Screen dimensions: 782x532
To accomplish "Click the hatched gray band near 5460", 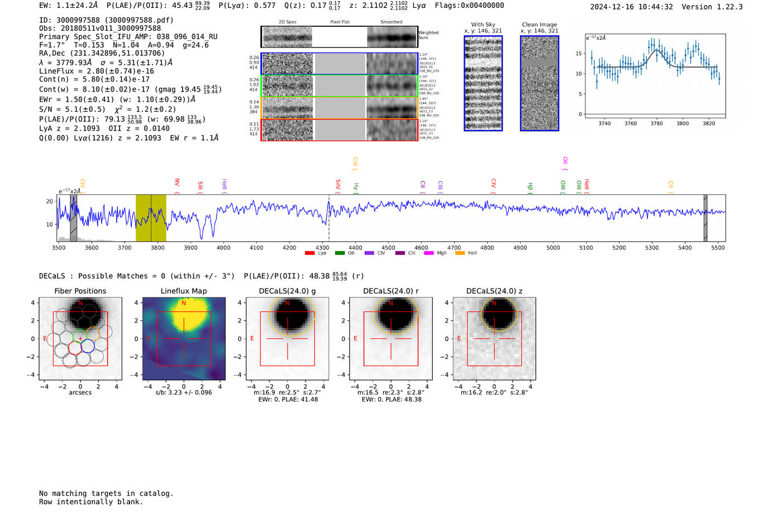I will 705,218.
